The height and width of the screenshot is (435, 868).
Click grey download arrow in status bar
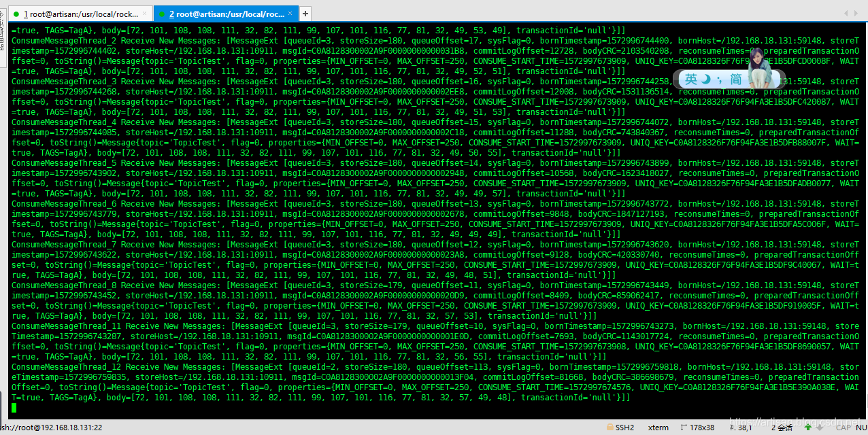(821, 428)
